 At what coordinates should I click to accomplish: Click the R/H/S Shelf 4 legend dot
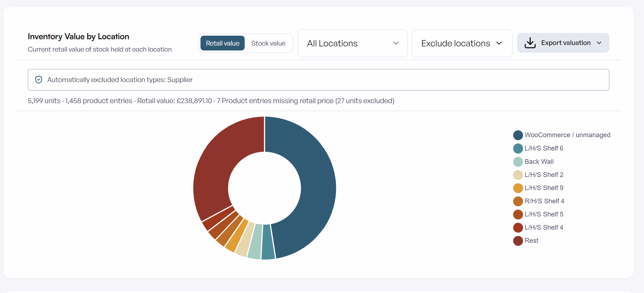(518, 201)
